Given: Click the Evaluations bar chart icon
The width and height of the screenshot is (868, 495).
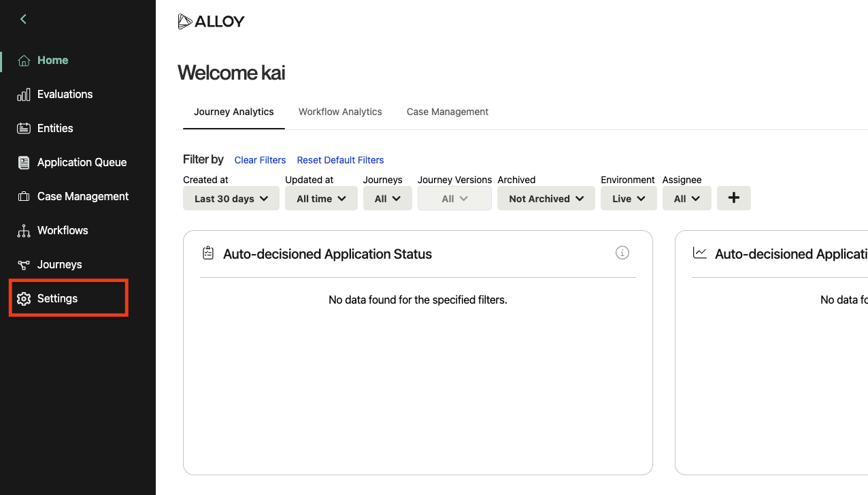Looking at the screenshot, I should (24, 95).
